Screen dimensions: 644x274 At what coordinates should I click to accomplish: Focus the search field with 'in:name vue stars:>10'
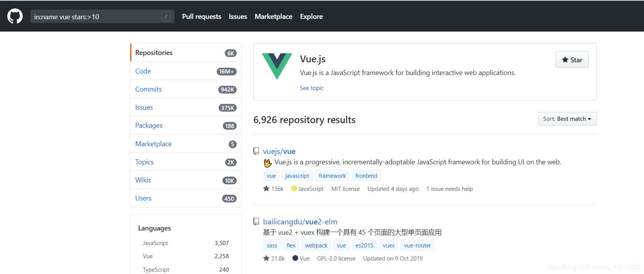click(102, 17)
